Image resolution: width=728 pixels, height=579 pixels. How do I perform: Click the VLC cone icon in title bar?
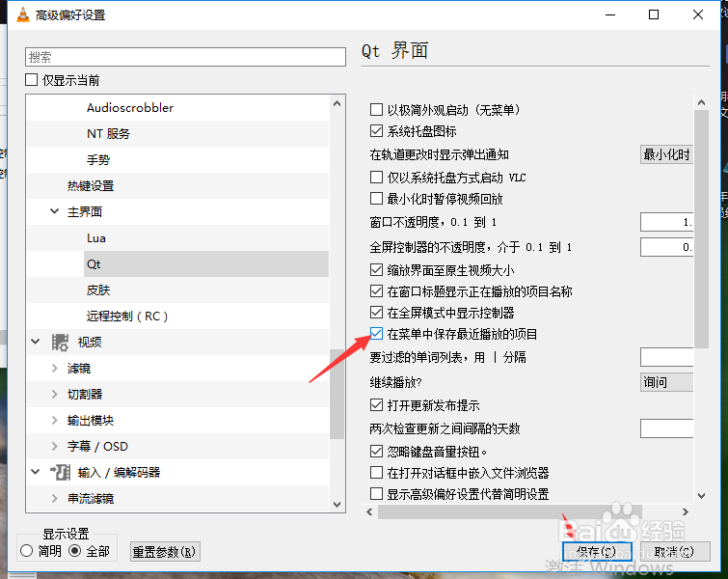coord(22,14)
